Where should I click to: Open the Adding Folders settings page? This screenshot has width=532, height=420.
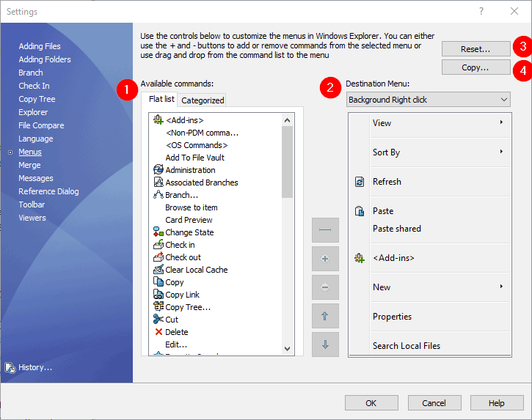[45, 59]
